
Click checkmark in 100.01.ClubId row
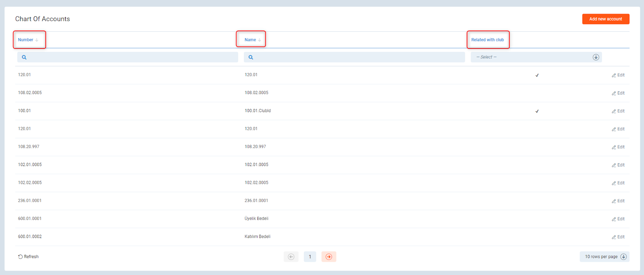(x=537, y=111)
